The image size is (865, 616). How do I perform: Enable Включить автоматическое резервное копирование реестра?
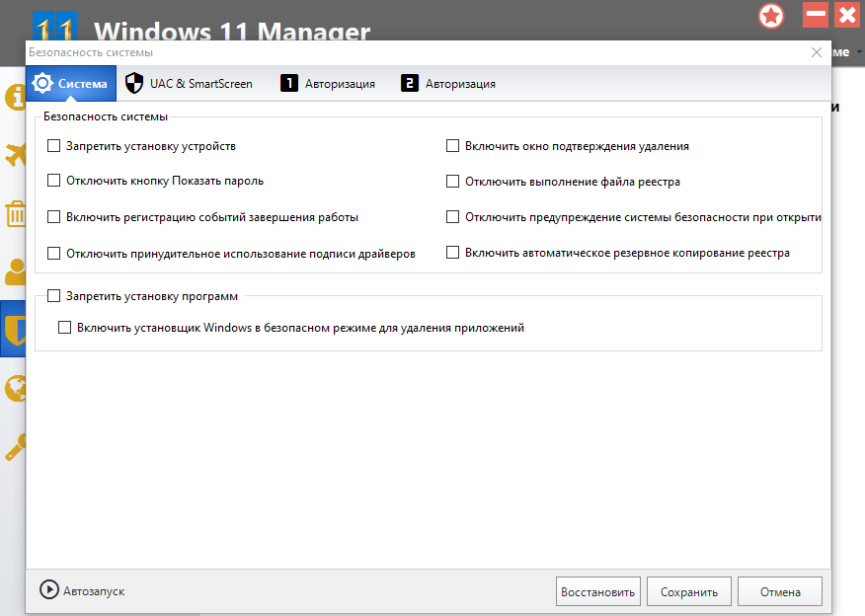coord(452,252)
